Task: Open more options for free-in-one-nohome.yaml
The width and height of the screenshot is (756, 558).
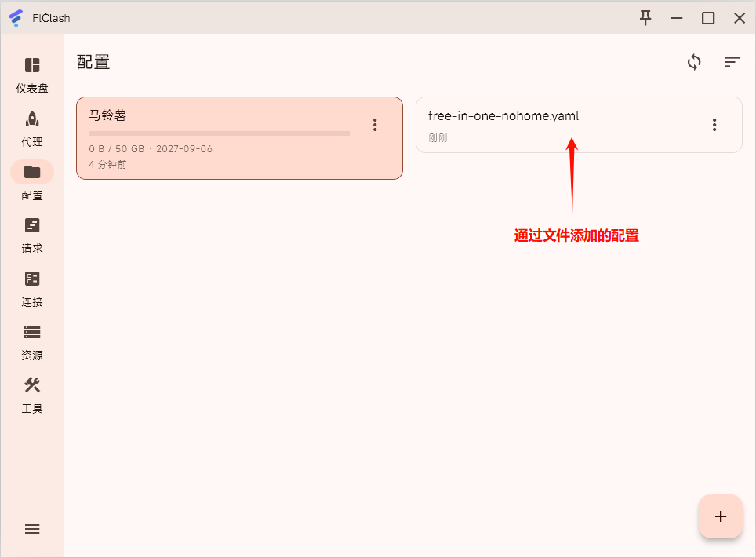Action: tap(714, 125)
